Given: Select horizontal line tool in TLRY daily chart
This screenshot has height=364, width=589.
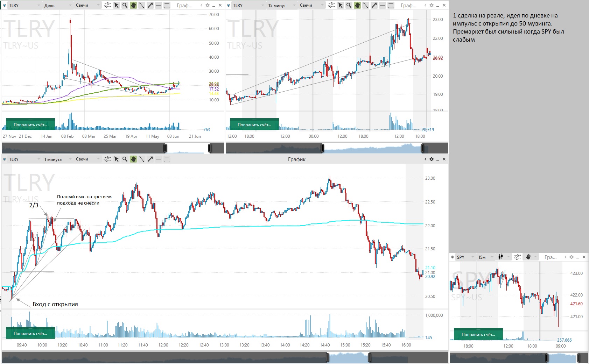Looking at the screenshot, I should coord(159,5).
